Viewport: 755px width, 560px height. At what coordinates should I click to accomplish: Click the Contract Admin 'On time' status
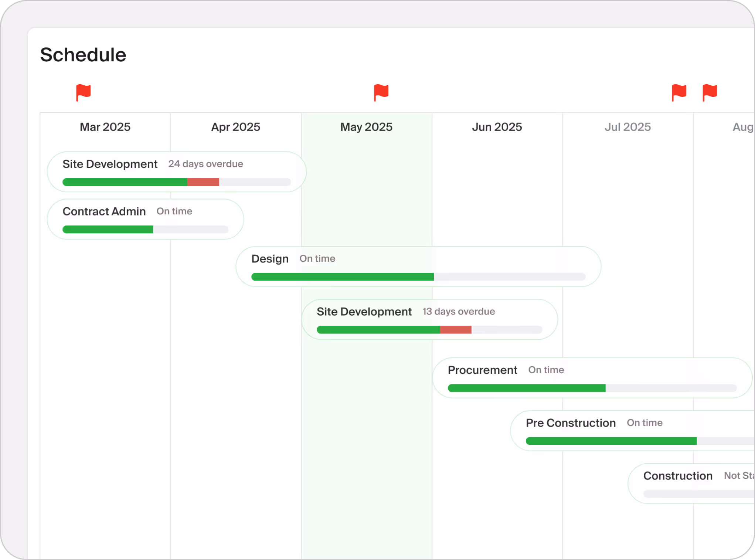pos(174,211)
